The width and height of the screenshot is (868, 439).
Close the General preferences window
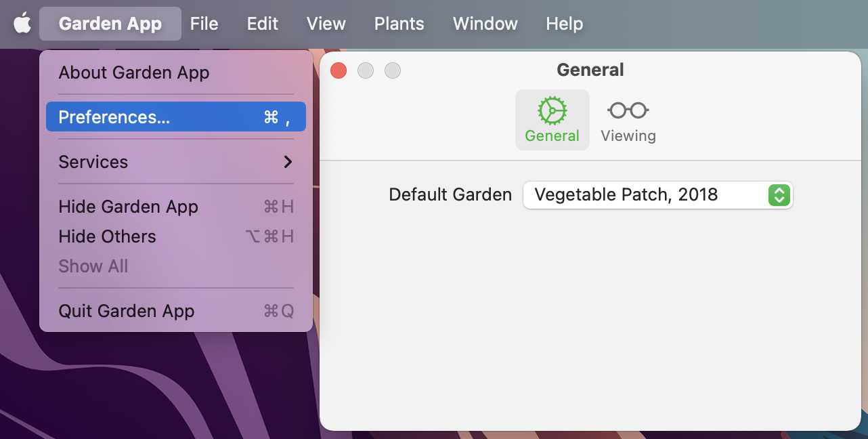pos(339,70)
